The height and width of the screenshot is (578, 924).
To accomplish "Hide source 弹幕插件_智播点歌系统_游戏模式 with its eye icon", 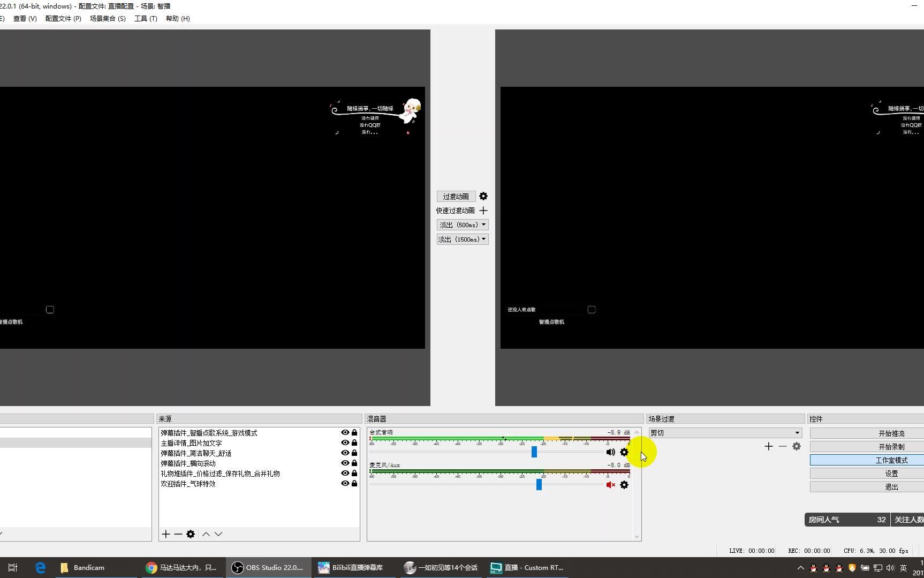I will 345,433.
